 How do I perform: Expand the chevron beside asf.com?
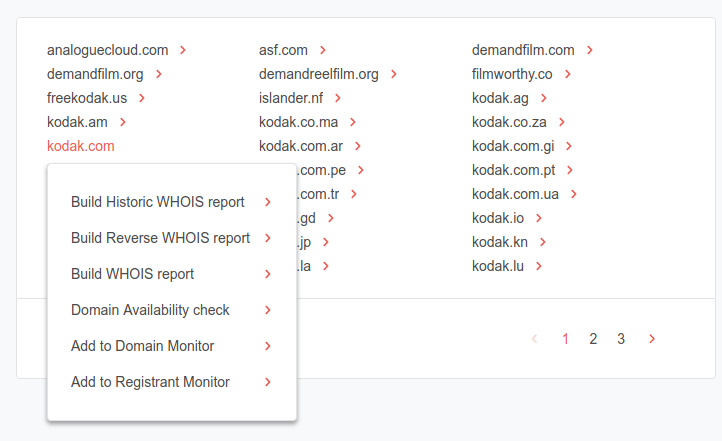[323, 50]
